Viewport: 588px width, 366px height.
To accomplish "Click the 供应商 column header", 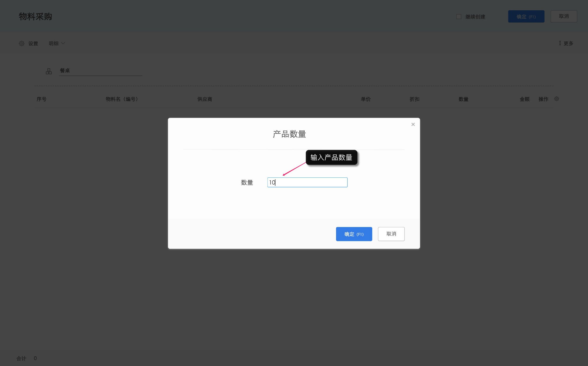I will pos(204,99).
